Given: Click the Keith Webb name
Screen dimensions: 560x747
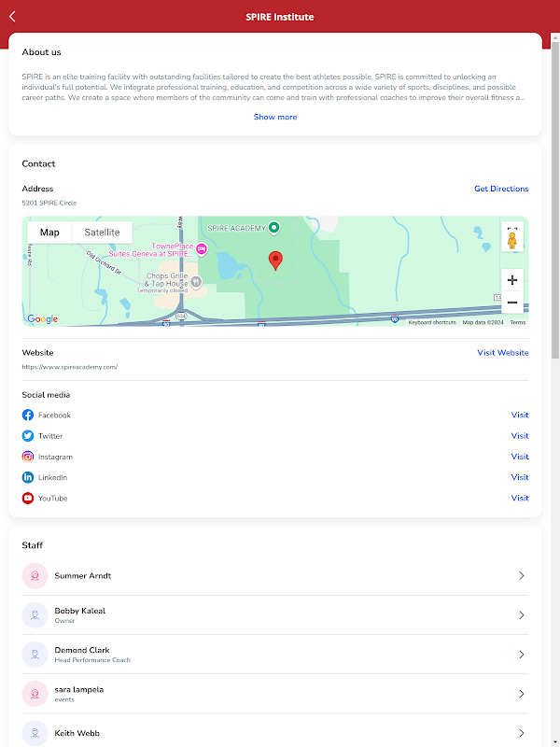Looking at the screenshot, I should click(77, 733).
